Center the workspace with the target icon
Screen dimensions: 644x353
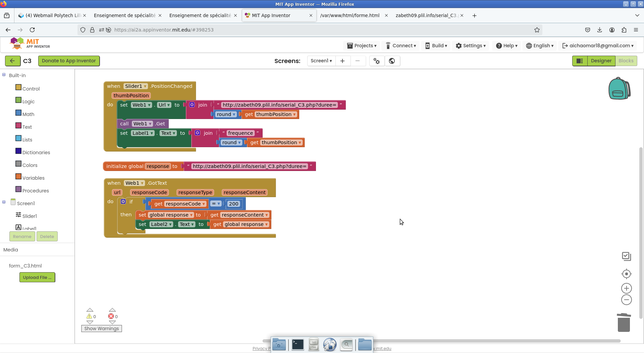tap(626, 274)
